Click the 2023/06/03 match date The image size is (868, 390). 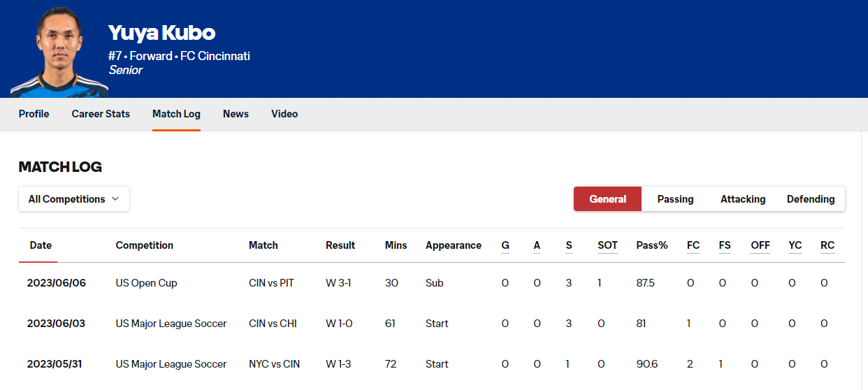point(56,324)
